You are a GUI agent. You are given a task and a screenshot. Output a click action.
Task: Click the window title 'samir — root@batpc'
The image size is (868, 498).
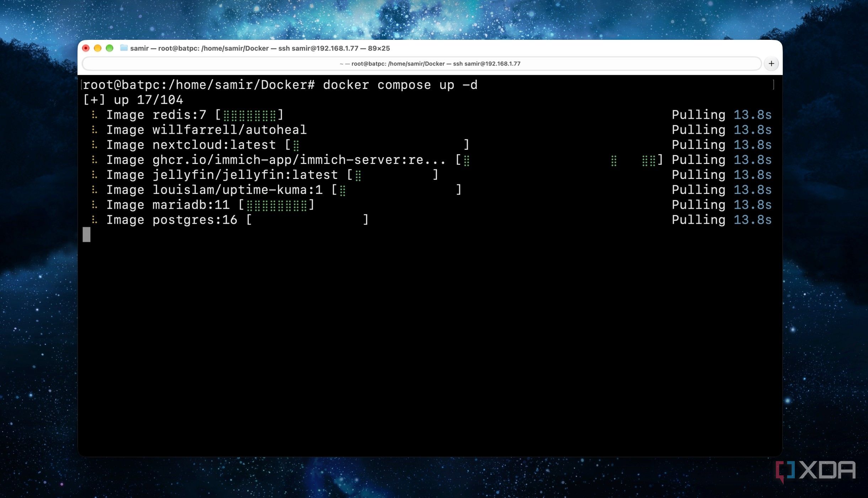point(260,48)
